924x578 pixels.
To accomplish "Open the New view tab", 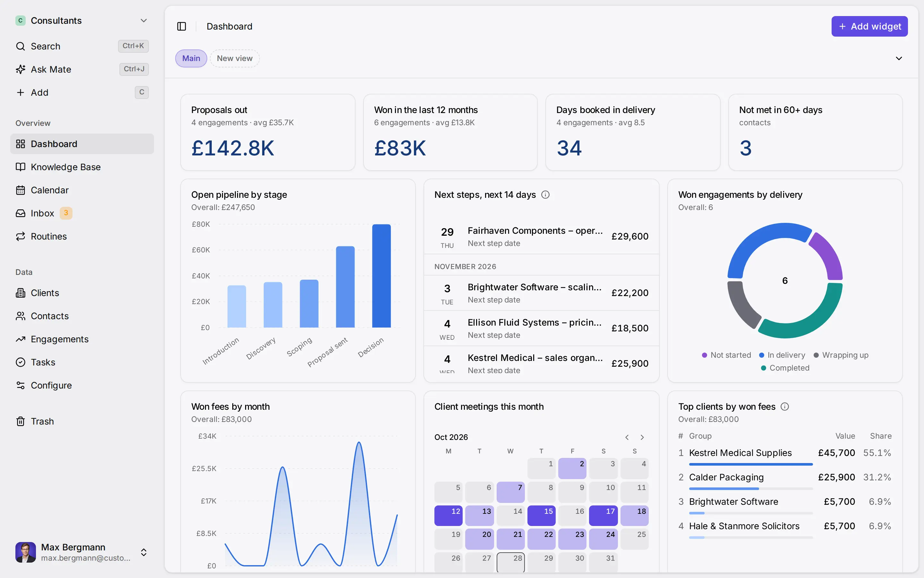I will coord(235,58).
